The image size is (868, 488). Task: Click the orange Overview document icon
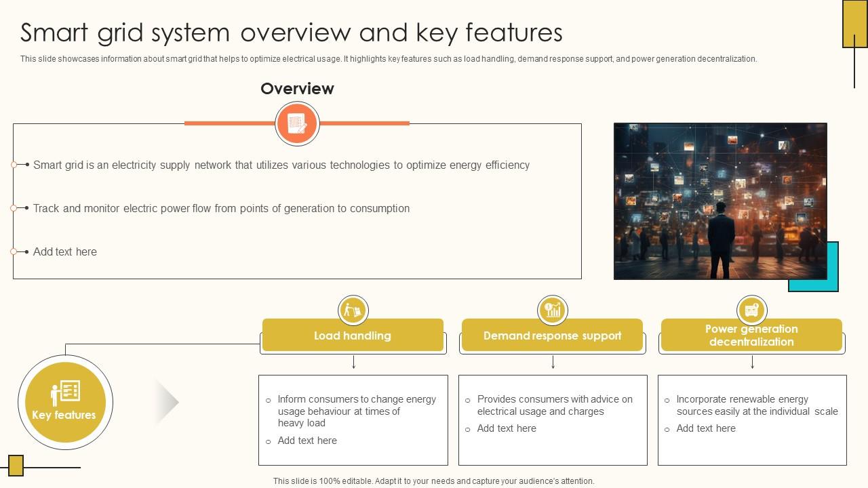(297, 123)
